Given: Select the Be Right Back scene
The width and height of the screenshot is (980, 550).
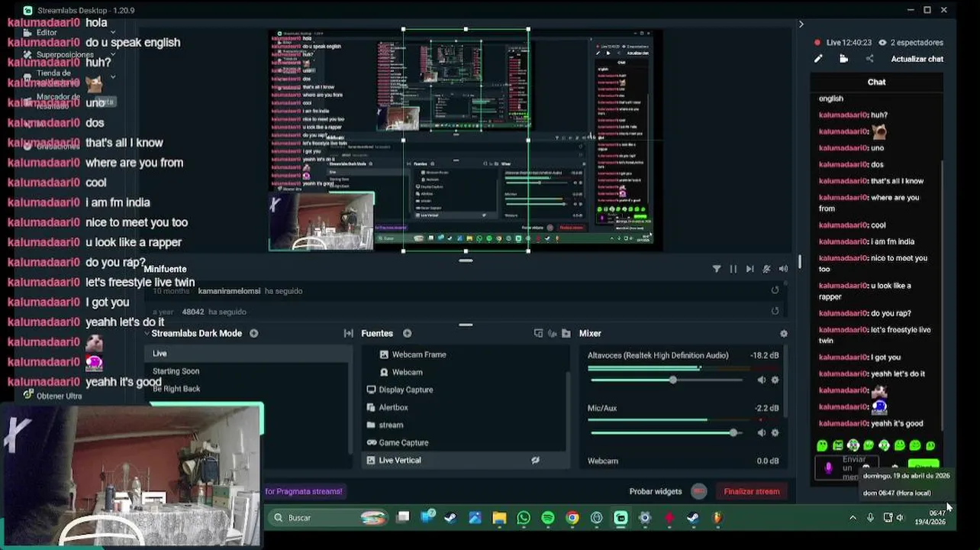Looking at the screenshot, I should pyautogui.click(x=247, y=388).
